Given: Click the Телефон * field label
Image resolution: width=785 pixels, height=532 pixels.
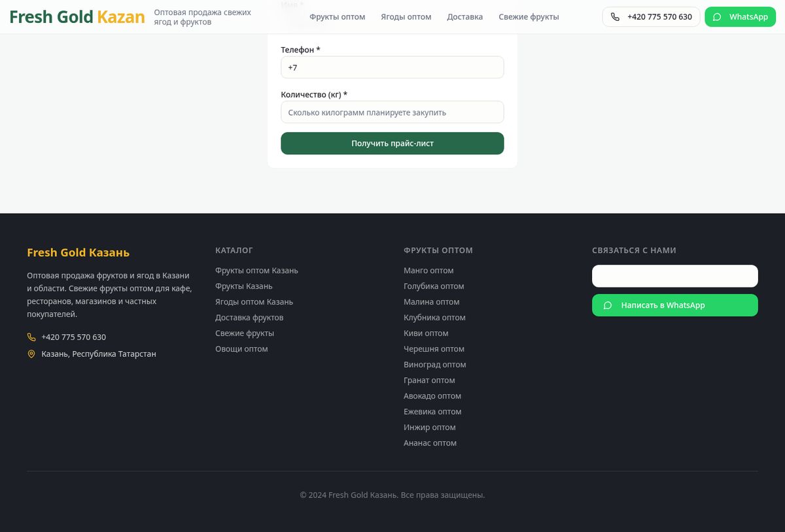Looking at the screenshot, I should pyautogui.click(x=300, y=50).
